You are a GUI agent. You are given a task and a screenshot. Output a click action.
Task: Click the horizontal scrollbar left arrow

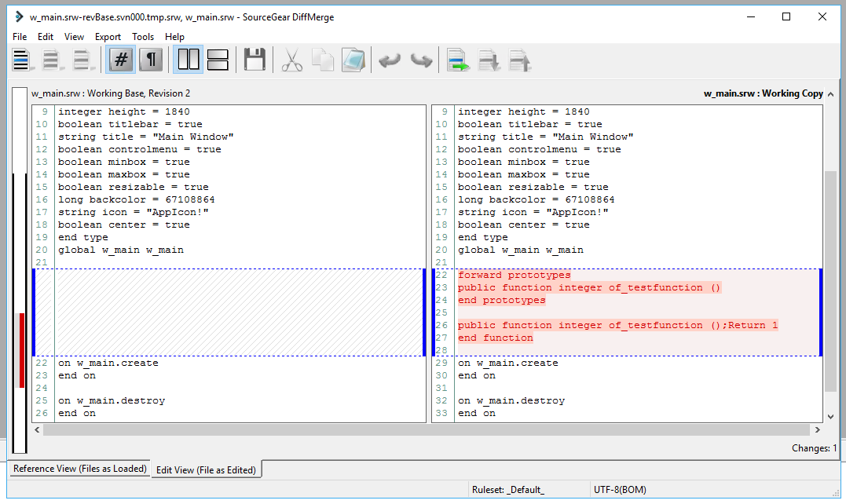(x=37, y=429)
